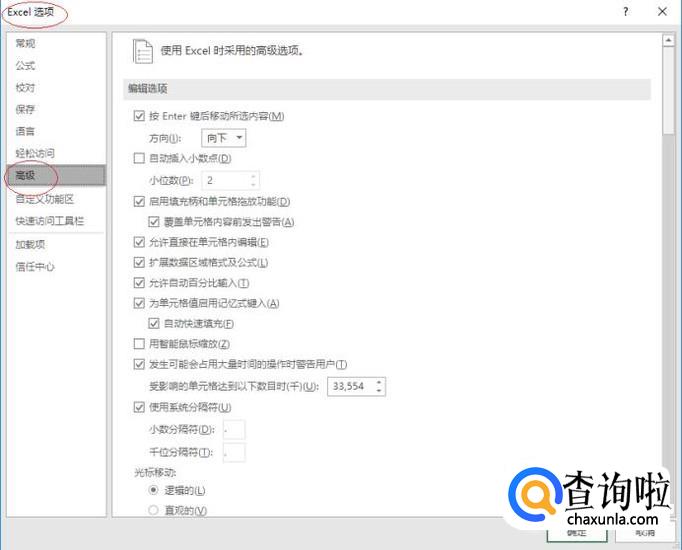This screenshot has height=550, width=682.
Task: Open the 语言 settings category
Action: point(25,131)
